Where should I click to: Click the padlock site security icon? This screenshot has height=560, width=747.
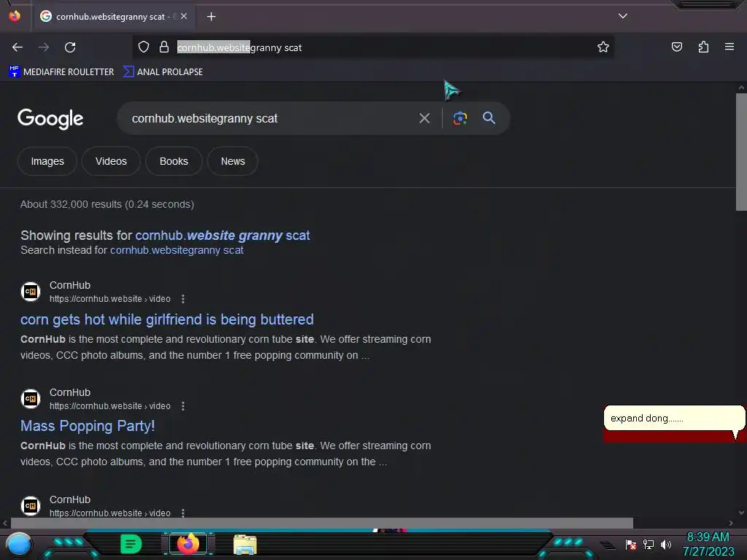click(164, 47)
